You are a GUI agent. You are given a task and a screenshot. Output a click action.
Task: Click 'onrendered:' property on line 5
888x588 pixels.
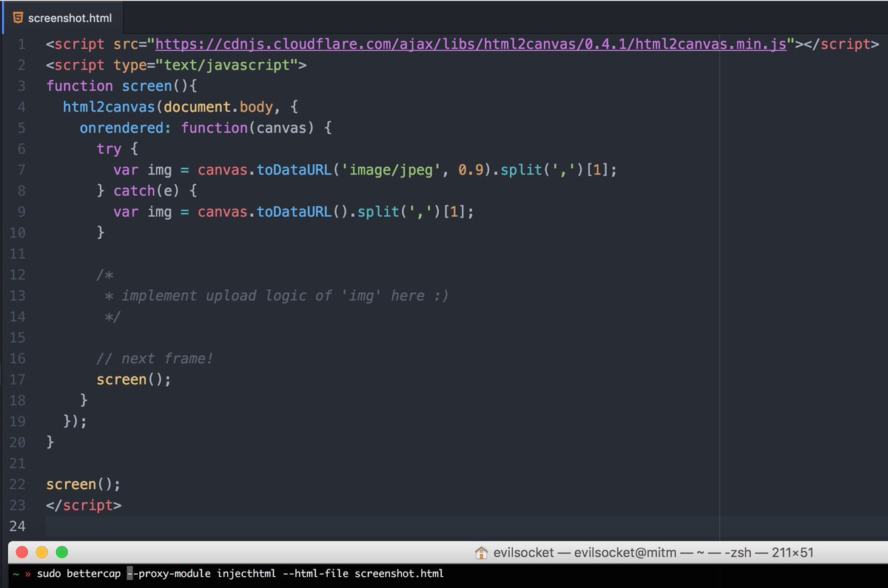coord(126,128)
